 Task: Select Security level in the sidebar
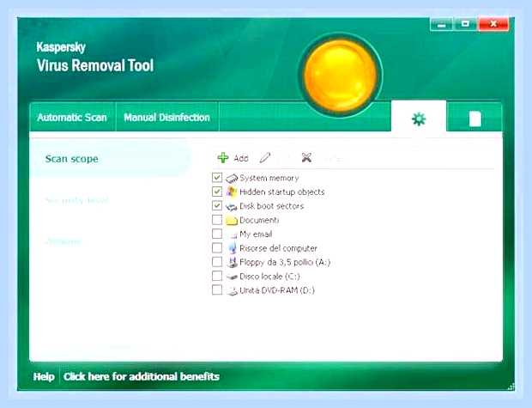coord(76,200)
